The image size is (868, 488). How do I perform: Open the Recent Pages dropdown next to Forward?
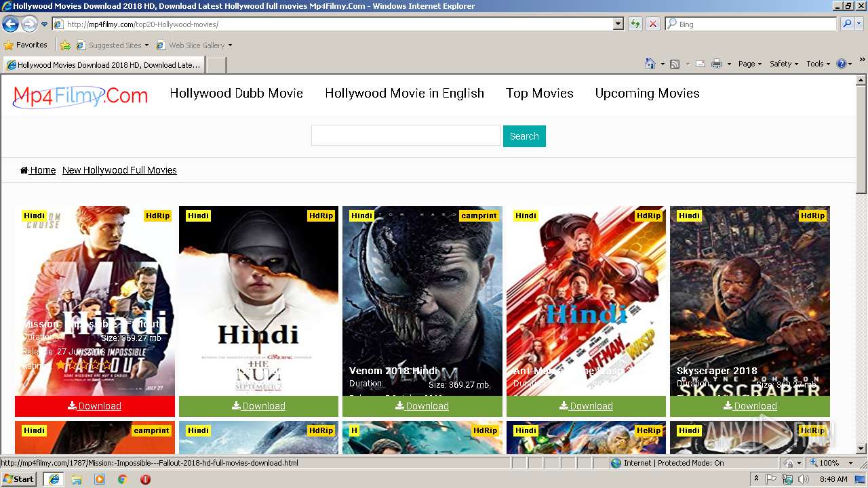[x=44, y=24]
